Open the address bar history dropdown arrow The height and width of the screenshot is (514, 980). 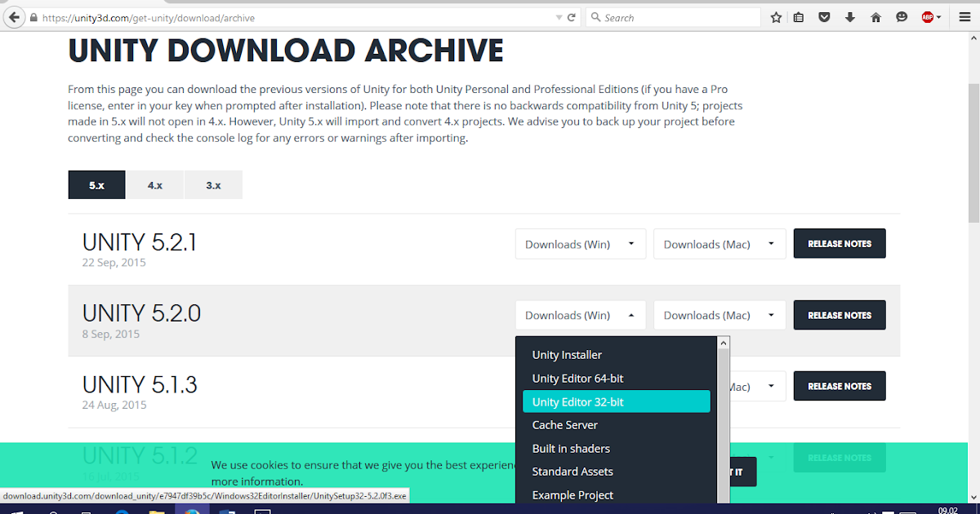tap(559, 17)
